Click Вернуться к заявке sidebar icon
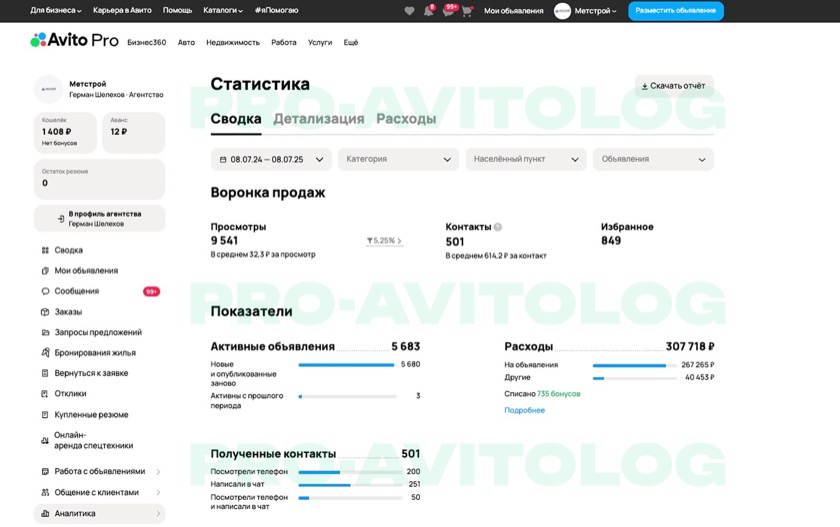 click(x=45, y=373)
